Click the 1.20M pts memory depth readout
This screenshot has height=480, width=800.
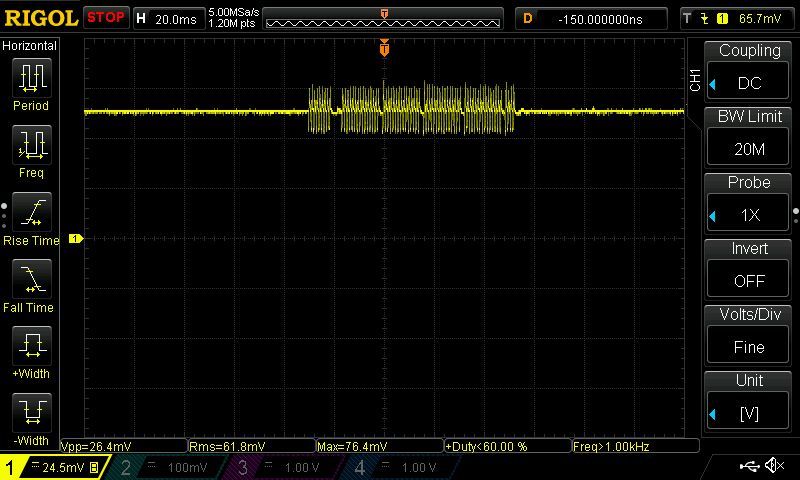232,23
